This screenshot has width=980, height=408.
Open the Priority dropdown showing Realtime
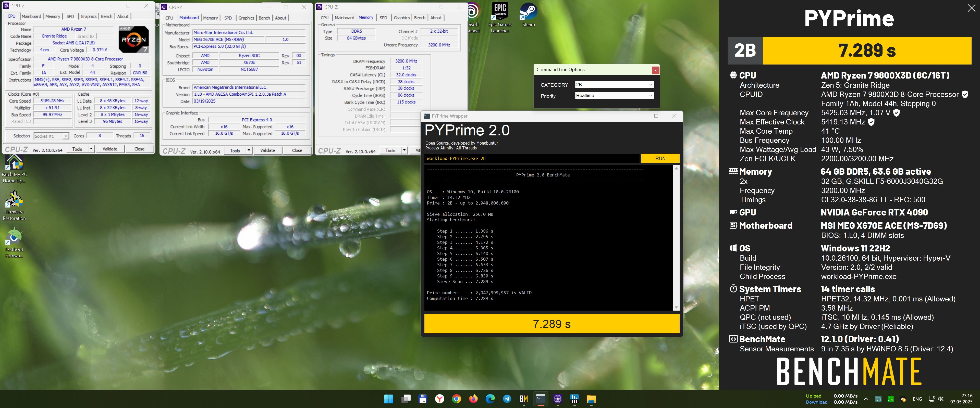point(614,95)
